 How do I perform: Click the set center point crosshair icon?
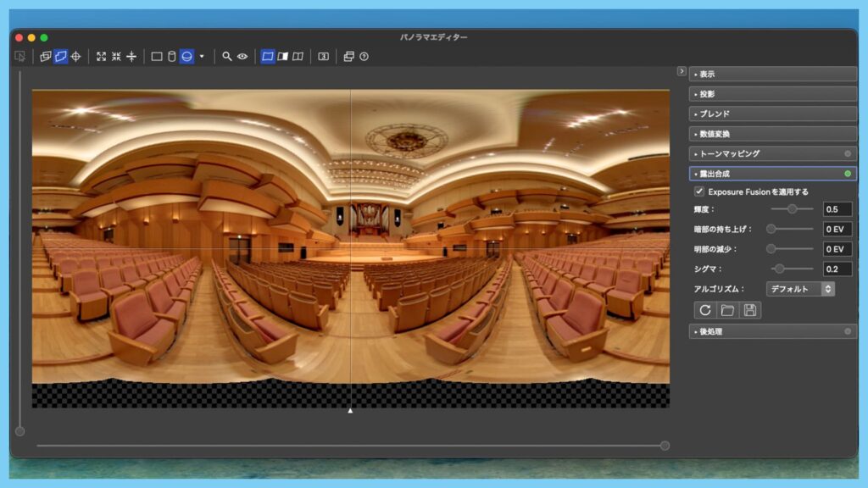click(75, 57)
